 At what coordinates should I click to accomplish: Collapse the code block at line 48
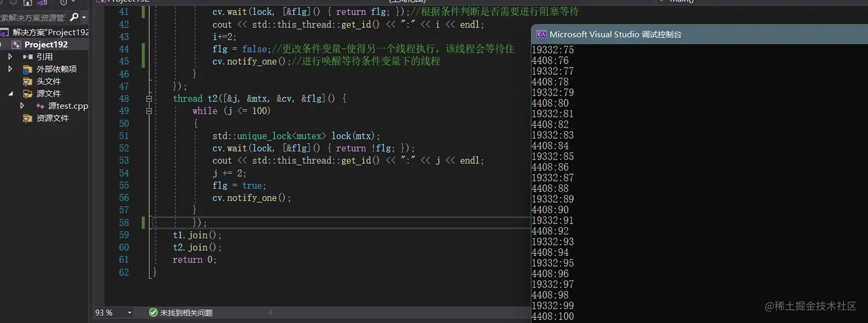(149, 99)
